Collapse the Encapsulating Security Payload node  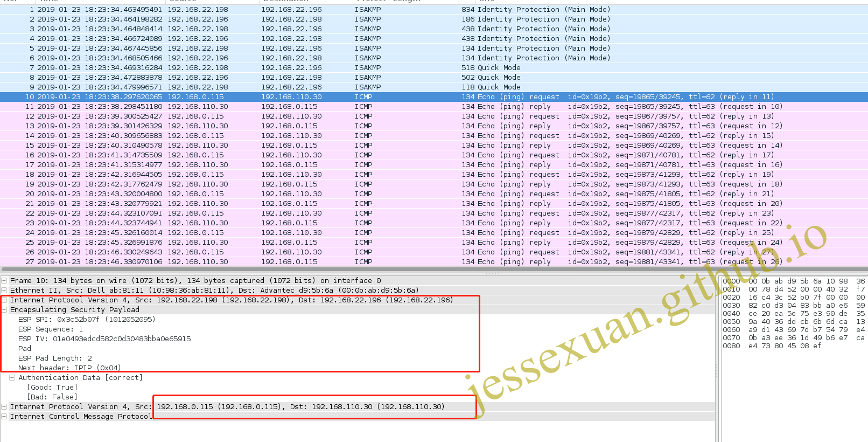[4, 309]
